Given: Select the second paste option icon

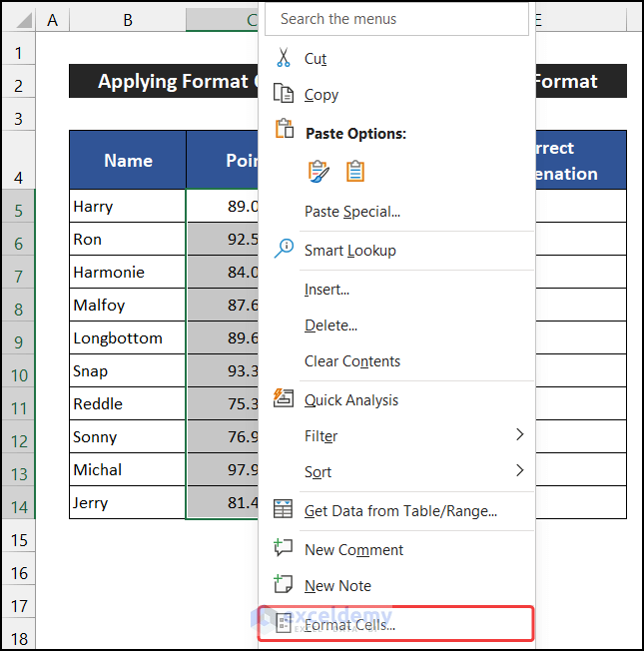Looking at the screenshot, I should (x=355, y=172).
